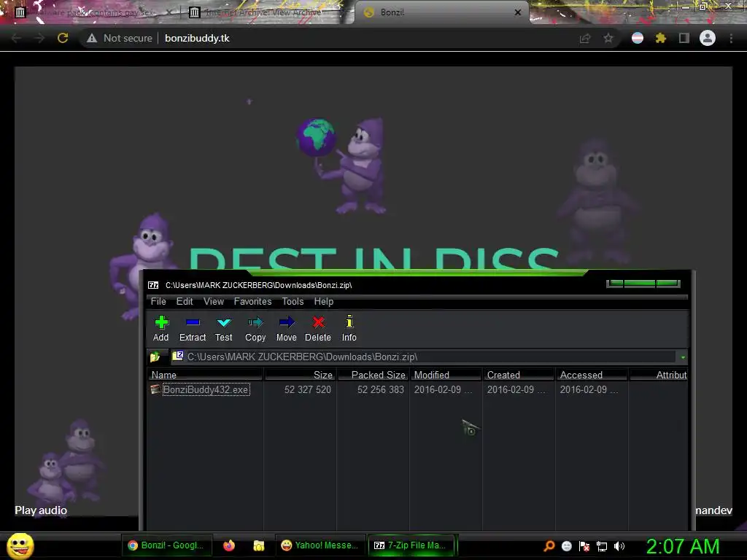Switch to 7-Zip File Manager taskbar item
This screenshot has width=747, height=560.
pos(411,545)
